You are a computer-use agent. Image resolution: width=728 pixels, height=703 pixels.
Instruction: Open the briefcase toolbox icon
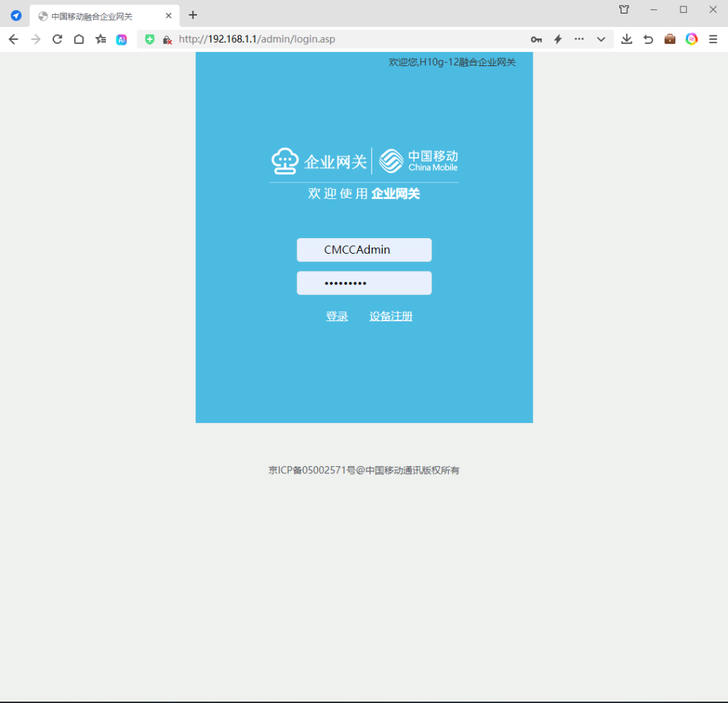tap(670, 40)
